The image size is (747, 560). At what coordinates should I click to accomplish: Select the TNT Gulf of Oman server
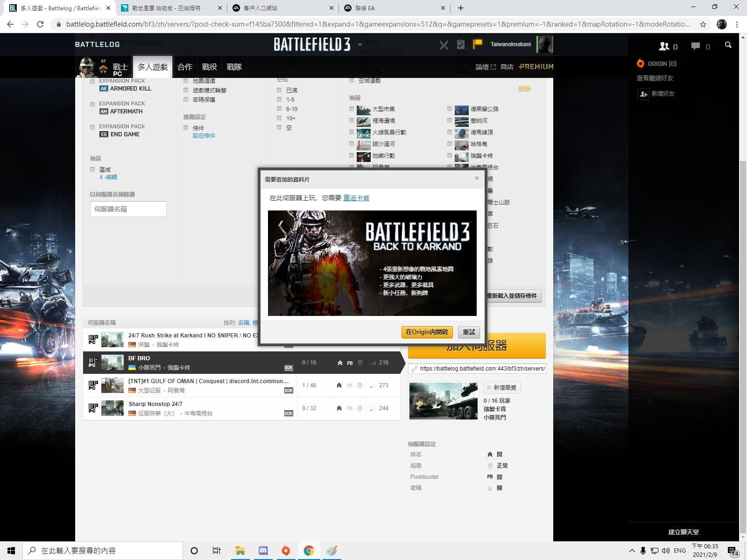click(241, 385)
